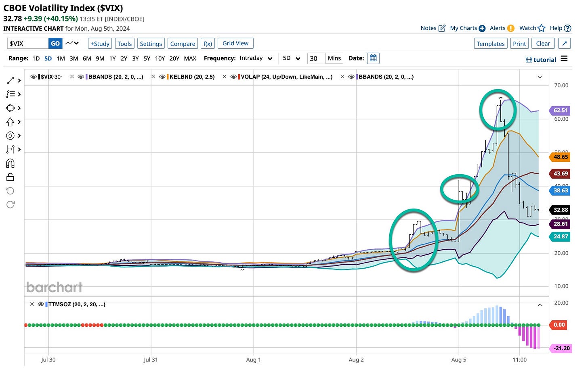This screenshot has height=382, width=588.
Task: Click the Compare button
Action: 183,44
